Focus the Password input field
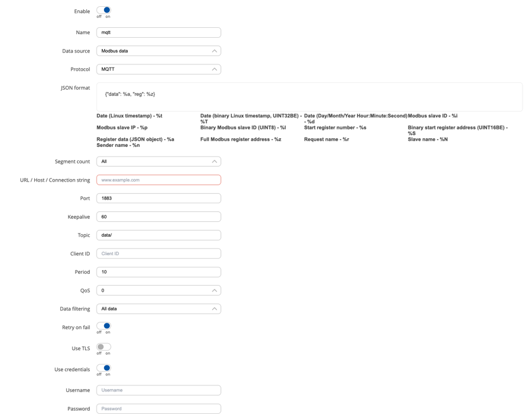This screenshot has width=530, height=420. click(x=158, y=409)
